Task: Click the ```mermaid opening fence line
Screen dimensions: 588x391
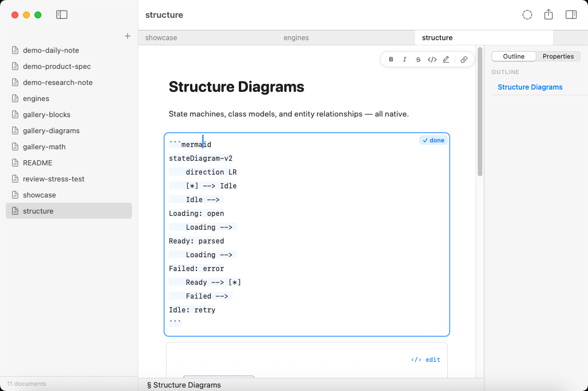Action: (x=190, y=145)
